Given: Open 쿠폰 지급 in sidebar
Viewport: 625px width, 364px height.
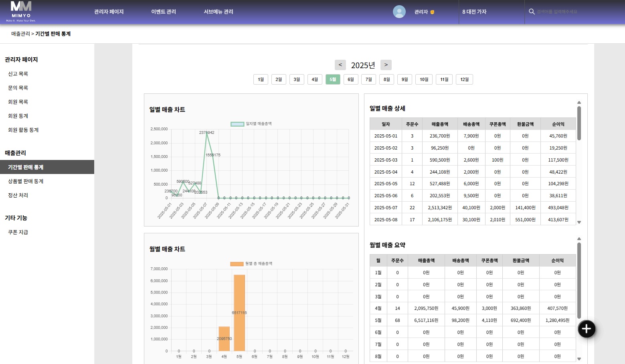Looking at the screenshot, I should 18,232.
